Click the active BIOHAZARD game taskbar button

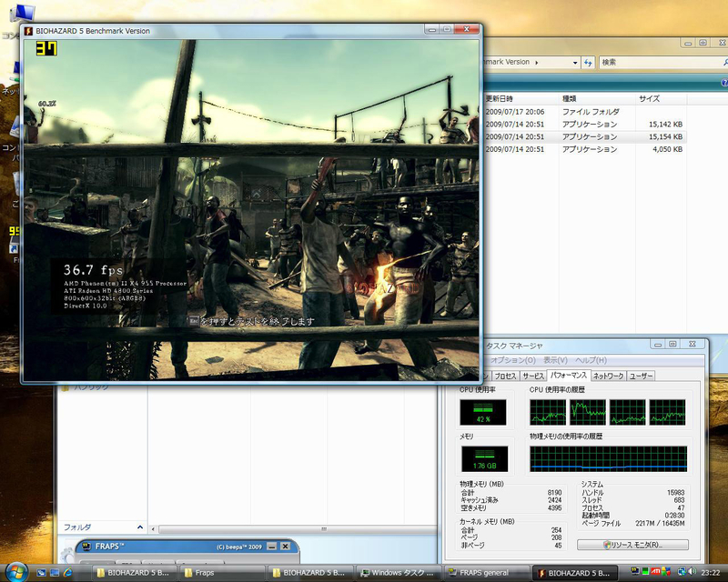coord(576,573)
